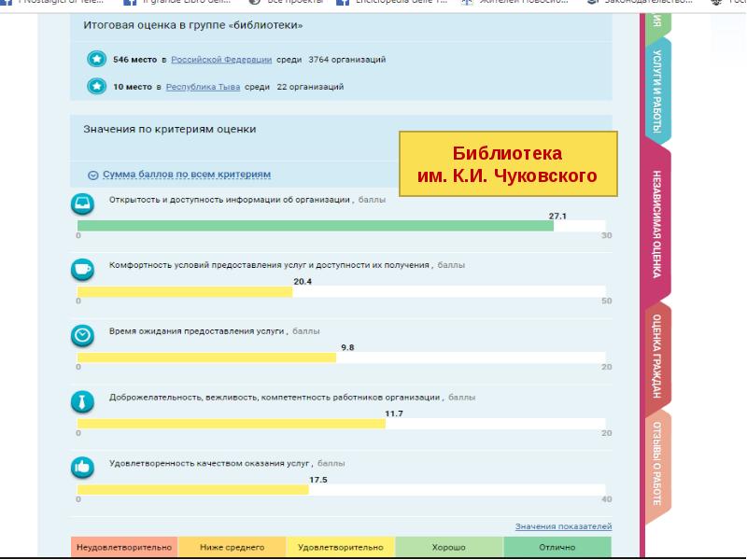The height and width of the screenshot is (560, 747).
Task: Click the Библиотека им. К.И. Чуковского label
Action: click(508, 164)
